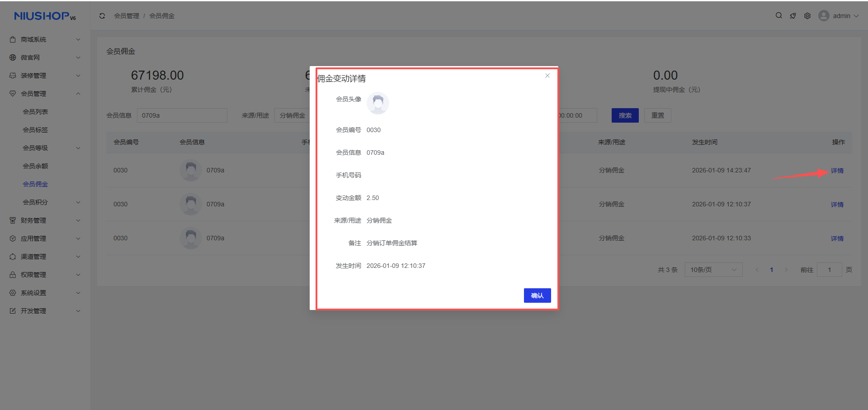
Task: Click the 搜索 search button
Action: 625,115
